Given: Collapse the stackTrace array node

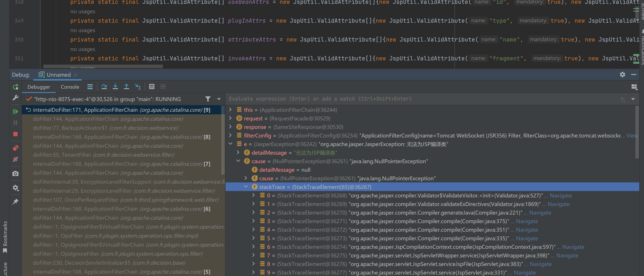Looking at the screenshot, I should pyautogui.click(x=246, y=186).
